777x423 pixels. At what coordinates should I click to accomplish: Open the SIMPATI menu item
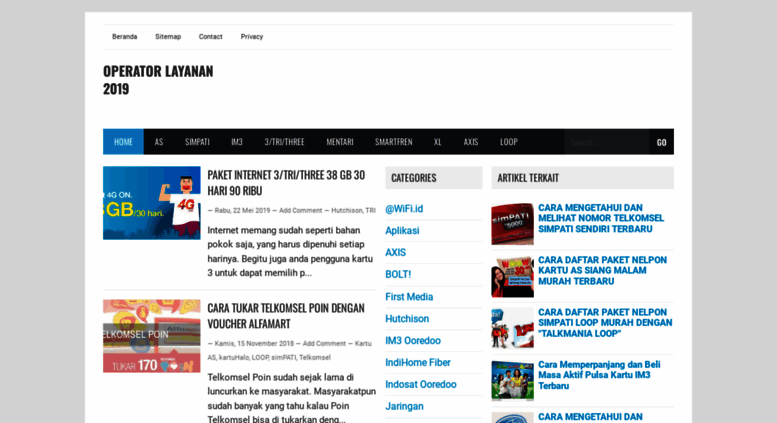tap(197, 142)
